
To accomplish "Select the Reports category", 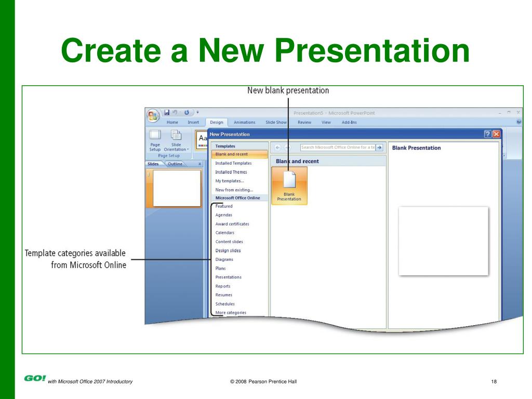I will [223, 286].
